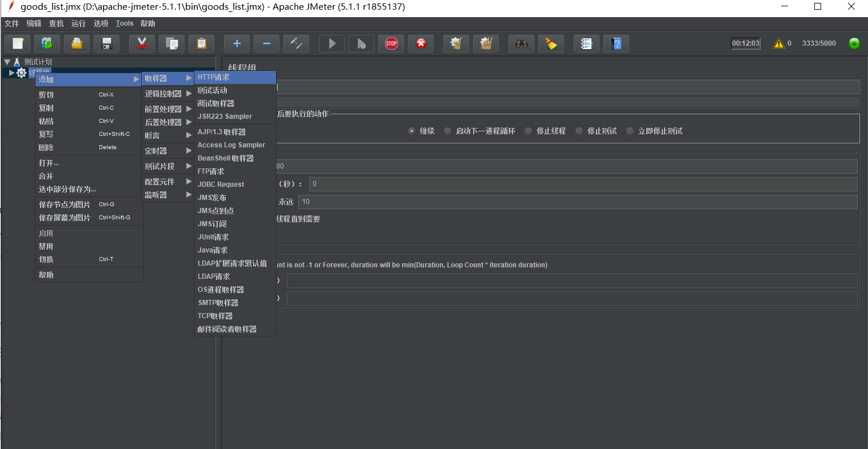Click the Reset Search brush icon
868x449 pixels.
(551, 43)
